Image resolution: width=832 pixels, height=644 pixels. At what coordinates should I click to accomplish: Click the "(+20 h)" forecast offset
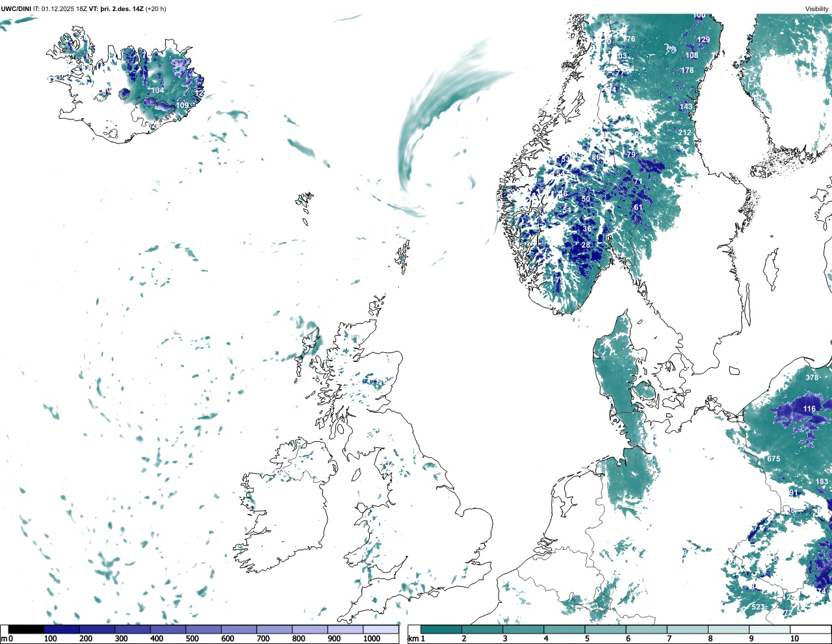tap(155, 8)
